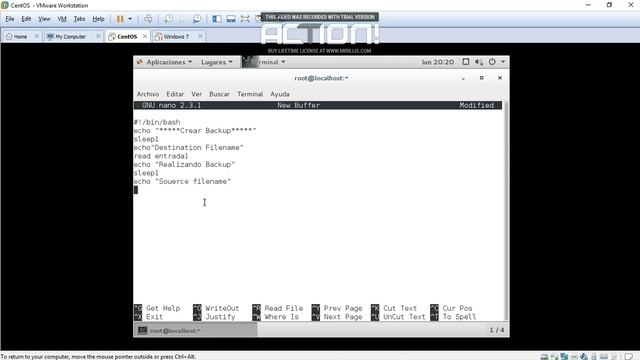This screenshot has height=360, width=640.
Task: Open the Archivo menu in the terminal
Action: click(x=148, y=94)
